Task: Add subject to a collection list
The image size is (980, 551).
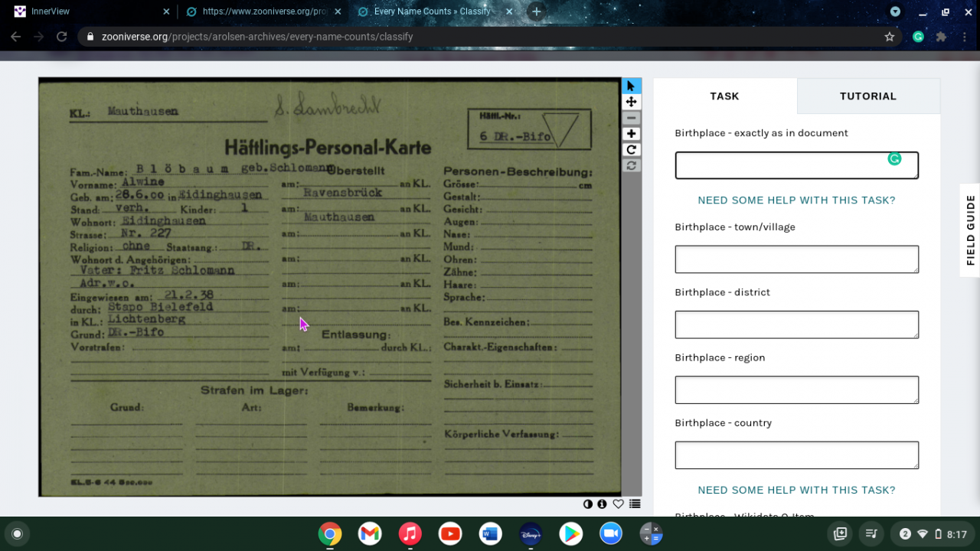Action: click(x=635, y=504)
